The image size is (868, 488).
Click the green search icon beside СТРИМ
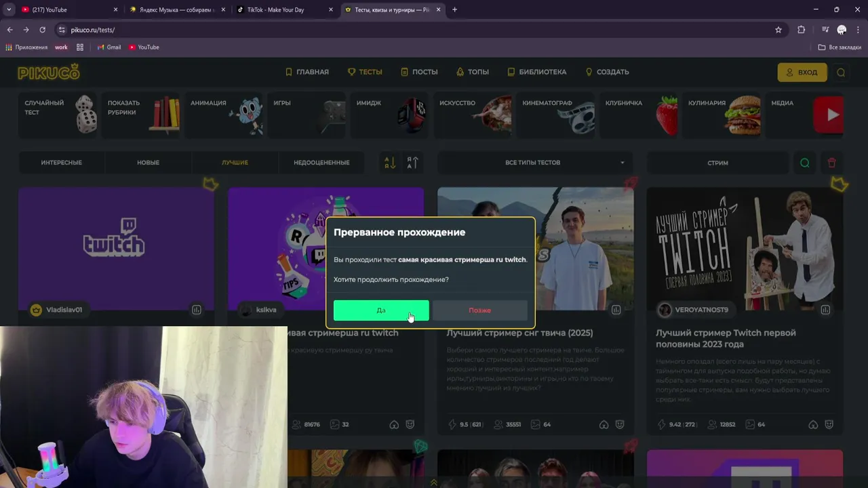pos(805,163)
